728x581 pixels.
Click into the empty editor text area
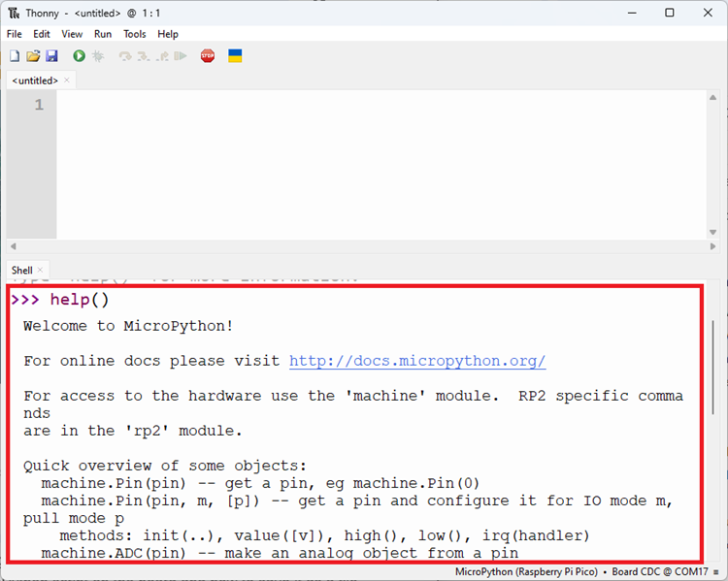coord(381,165)
